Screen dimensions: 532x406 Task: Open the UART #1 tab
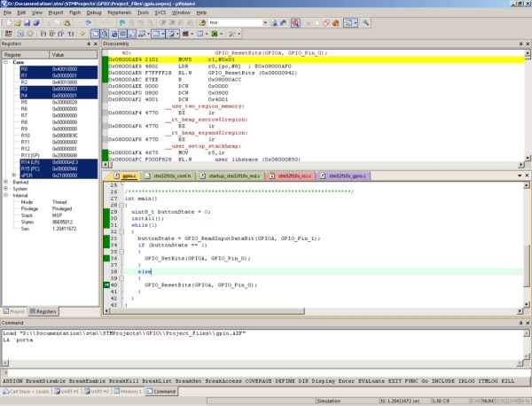66,391
